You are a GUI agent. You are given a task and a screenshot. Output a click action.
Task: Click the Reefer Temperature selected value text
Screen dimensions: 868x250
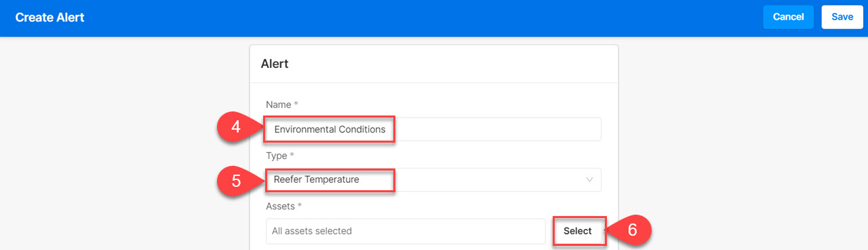tap(316, 180)
